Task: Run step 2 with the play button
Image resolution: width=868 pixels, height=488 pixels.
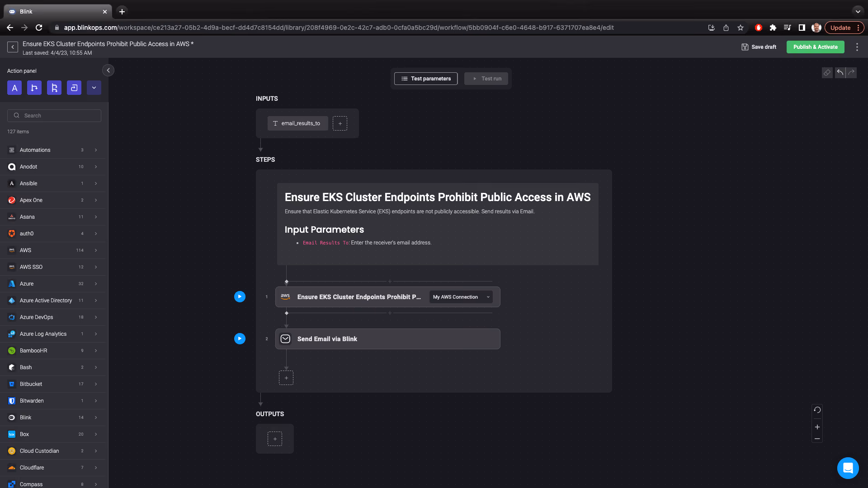Action: click(x=240, y=339)
